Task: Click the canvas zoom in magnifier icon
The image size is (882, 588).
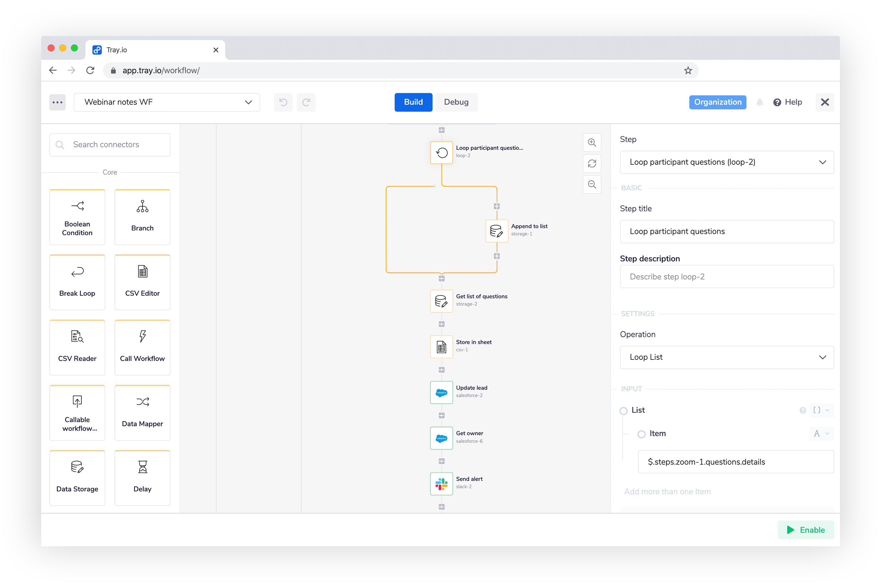Action: 592,143
